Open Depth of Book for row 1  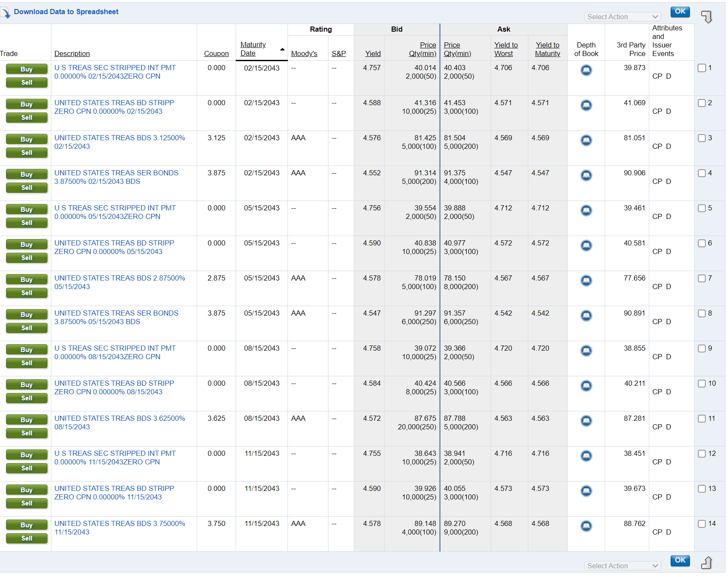(586, 70)
